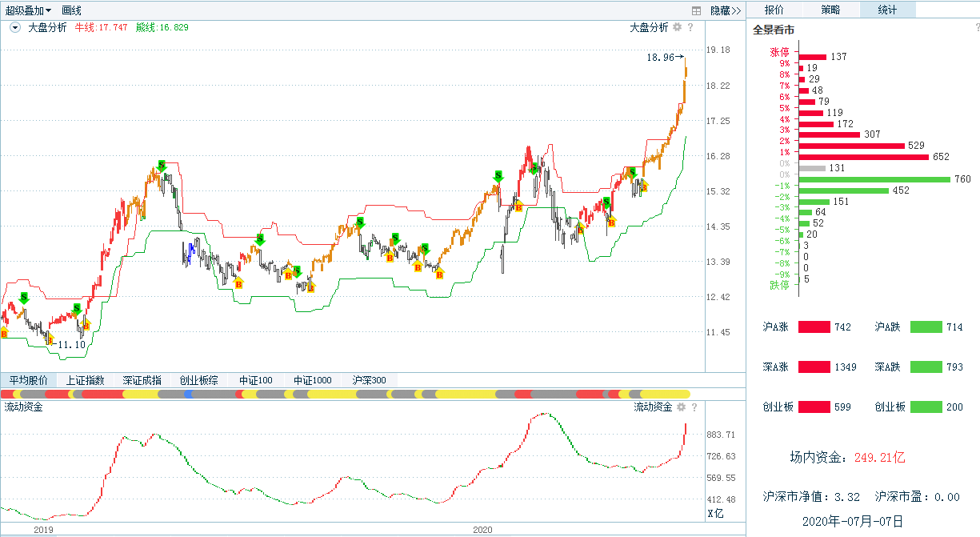980x537 pixels.
Task: Expand the circled arrow beside 大盘分析
Action: (x=14, y=27)
